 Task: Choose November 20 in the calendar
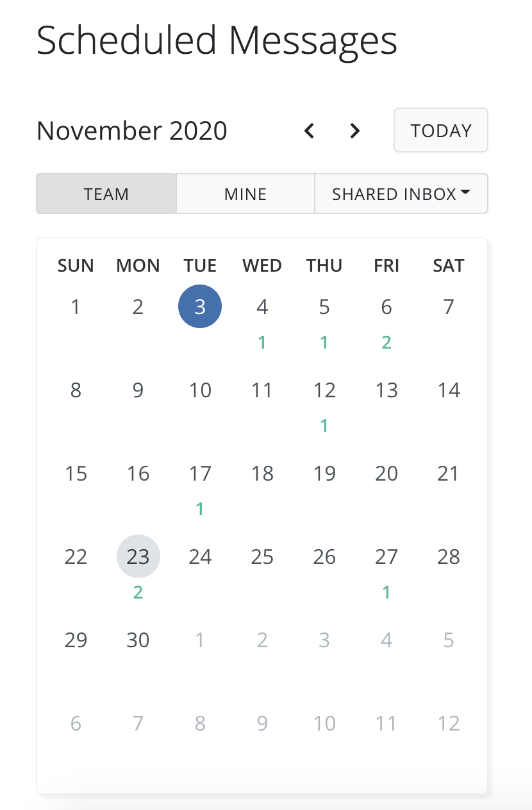(x=387, y=474)
